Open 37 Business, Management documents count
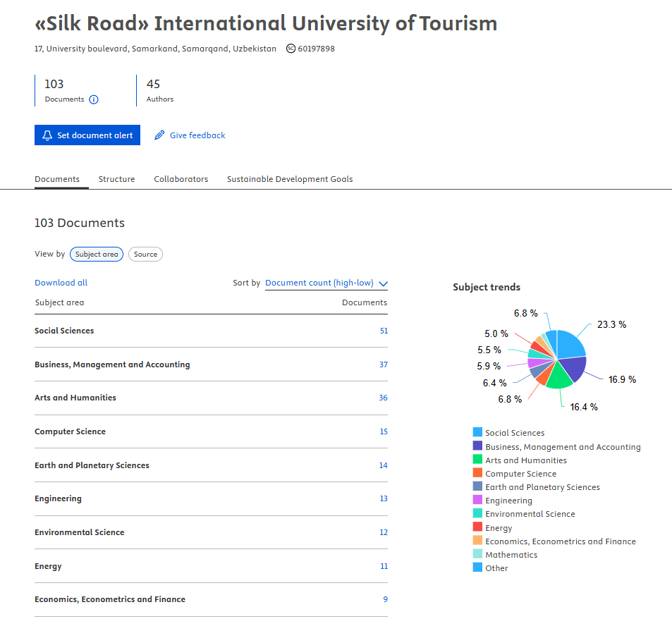The height and width of the screenshot is (619, 672). [x=384, y=364]
